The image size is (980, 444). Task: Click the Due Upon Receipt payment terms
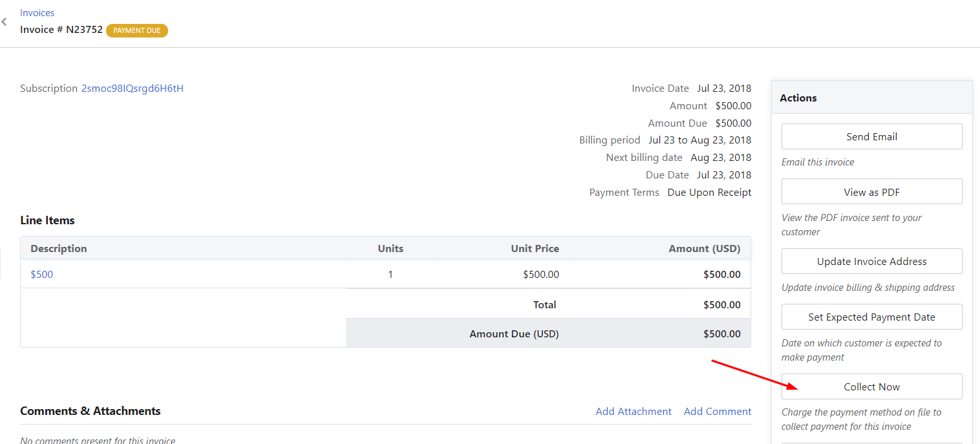[709, 193]
